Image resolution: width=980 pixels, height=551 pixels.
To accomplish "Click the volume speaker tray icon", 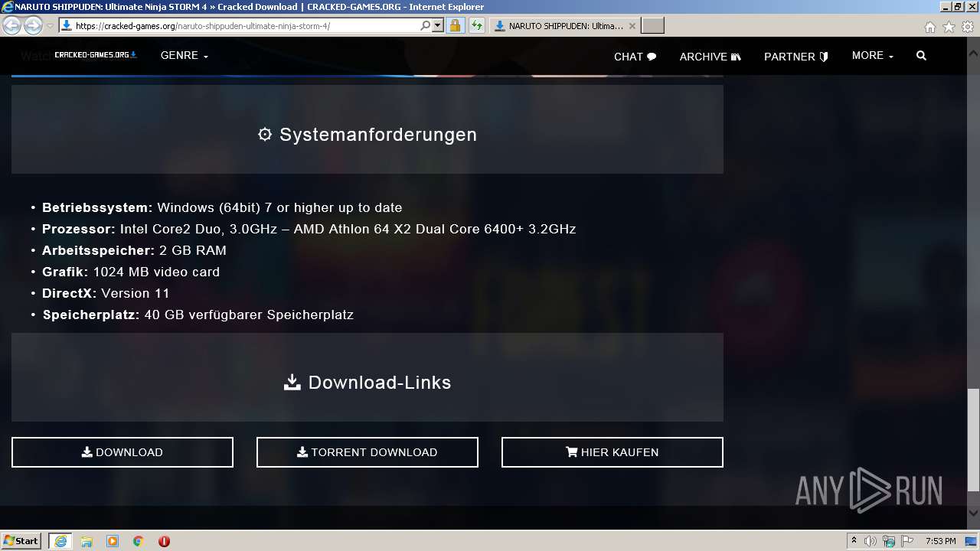I will tap(871, 541).
